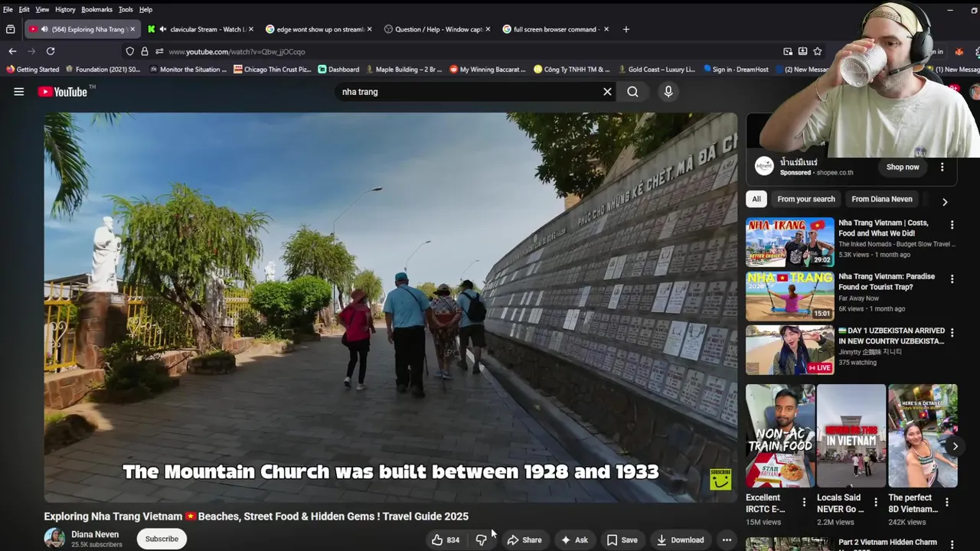Dislike the video with thumbs-down
This screenshot has width=980, height=551.
coord(482,540)
